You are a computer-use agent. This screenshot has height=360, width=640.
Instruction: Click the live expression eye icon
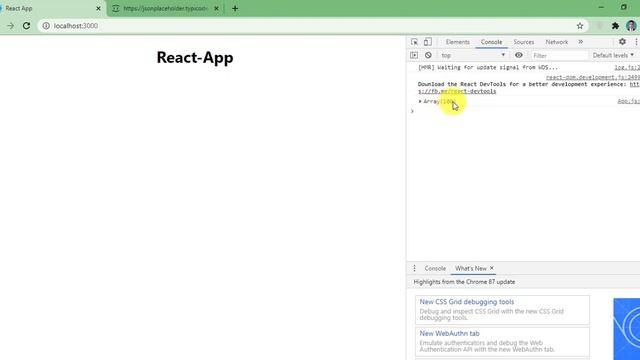[x=518, y=55]
